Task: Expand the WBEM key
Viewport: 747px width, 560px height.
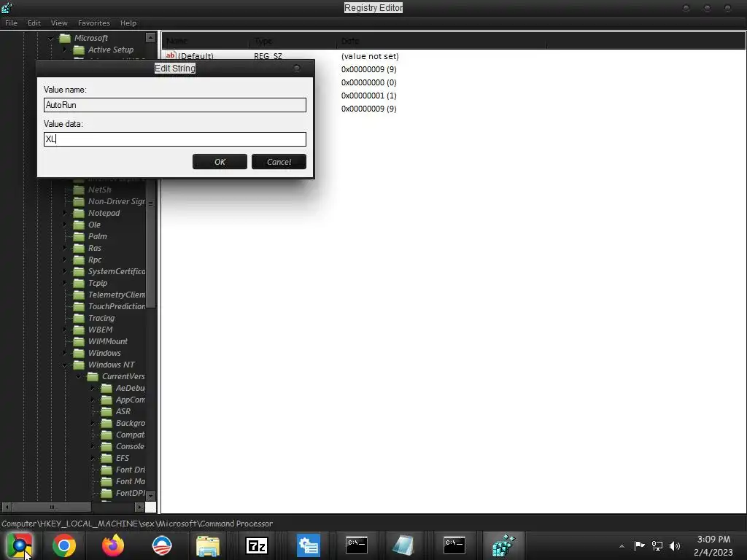Action: pos(65,330)
